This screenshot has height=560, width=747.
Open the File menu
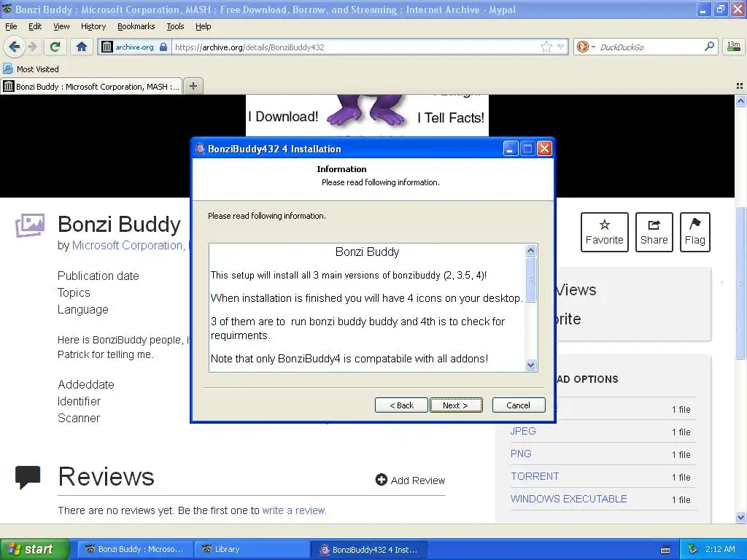pos(11,26)
